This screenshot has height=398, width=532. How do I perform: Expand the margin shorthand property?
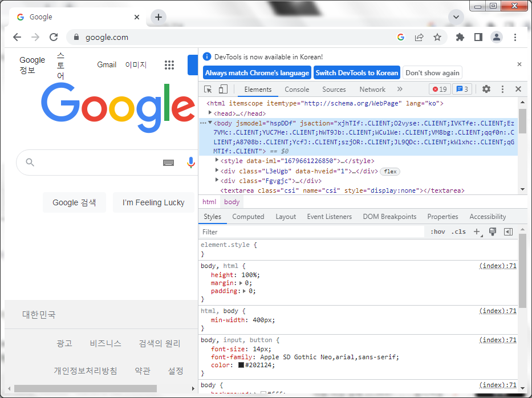(241, 283)
